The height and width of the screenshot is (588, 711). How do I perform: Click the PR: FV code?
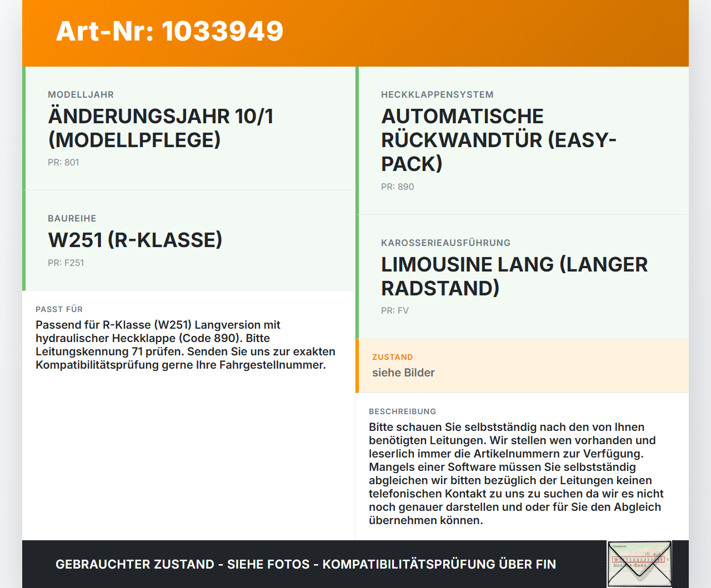tap(395, 311)
